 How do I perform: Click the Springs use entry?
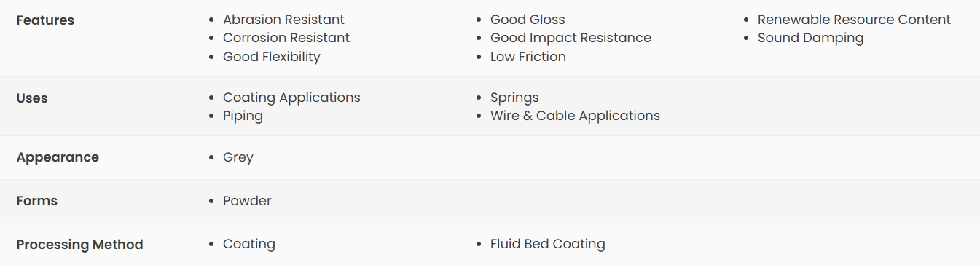coord(514,98)
